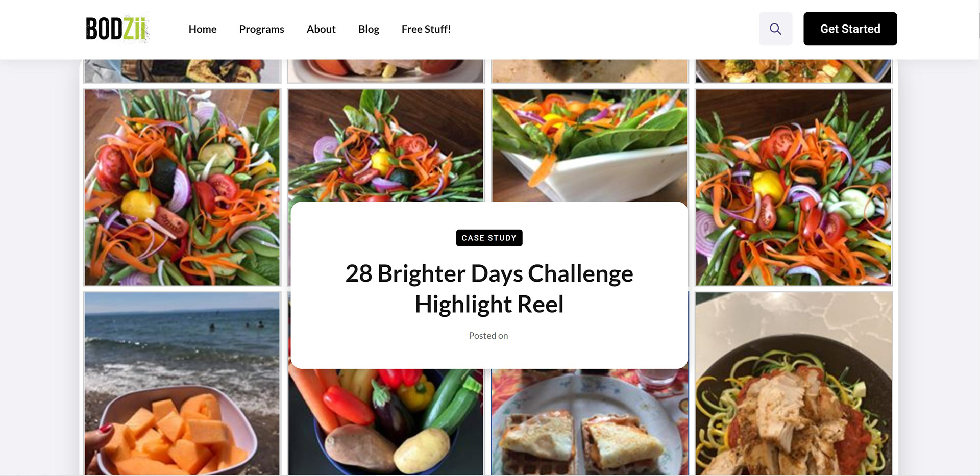
Task: Click the BODZii logo
Action: [117, 29]
